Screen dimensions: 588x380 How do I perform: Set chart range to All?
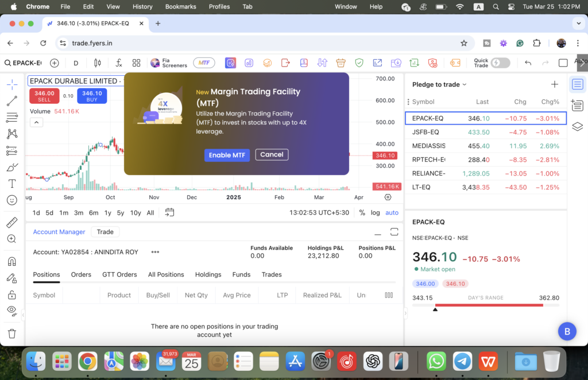coord(150,213)
